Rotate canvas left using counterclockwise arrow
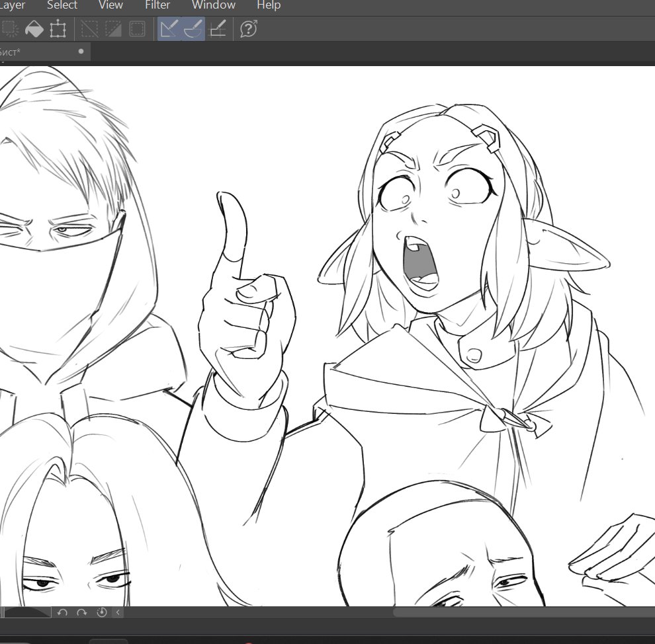 click(x=62, y=612)
